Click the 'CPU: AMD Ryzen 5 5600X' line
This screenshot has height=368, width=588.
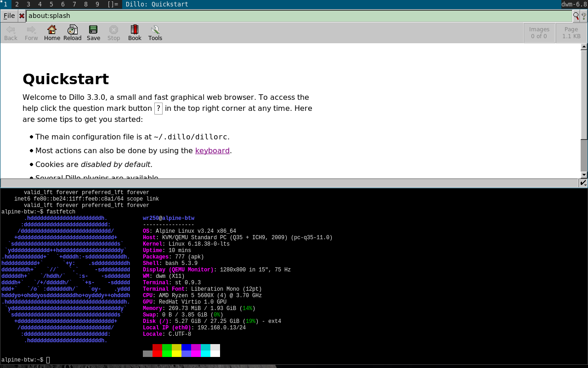(x=202, y=296)
